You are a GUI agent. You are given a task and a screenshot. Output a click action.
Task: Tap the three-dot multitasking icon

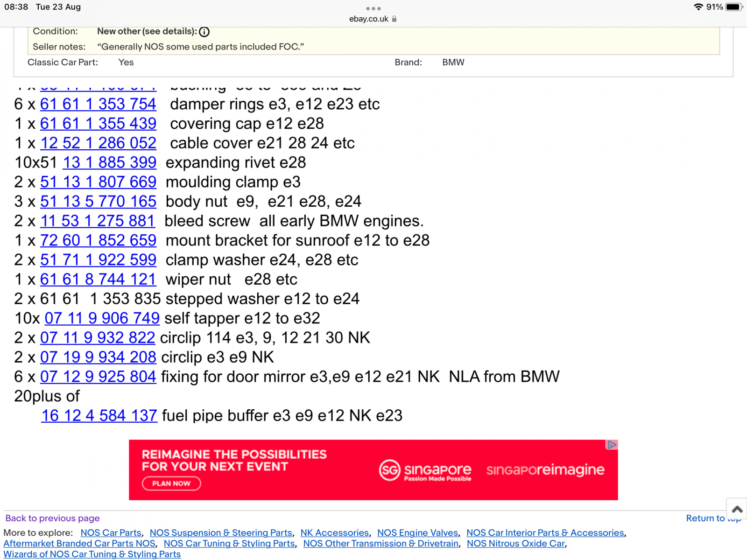click(373, 8)
